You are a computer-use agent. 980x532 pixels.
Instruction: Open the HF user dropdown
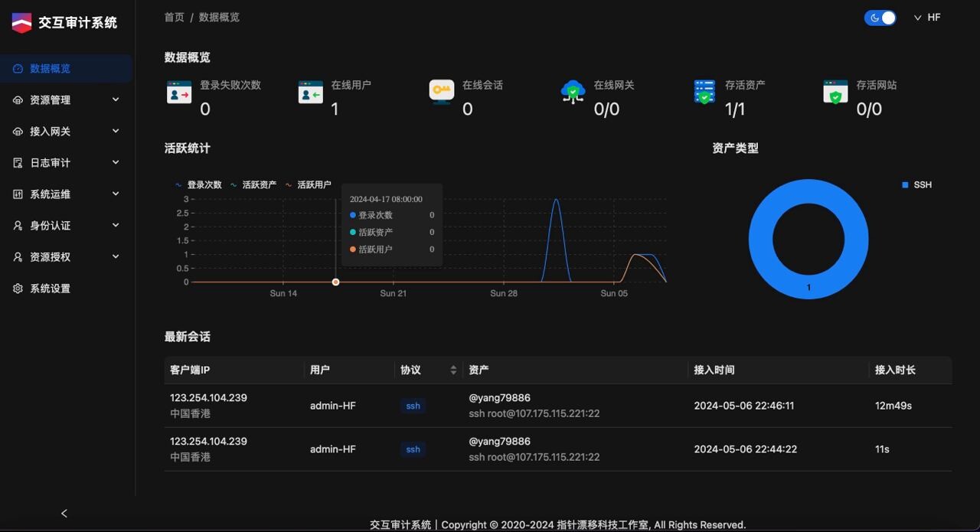coord(926,17)
